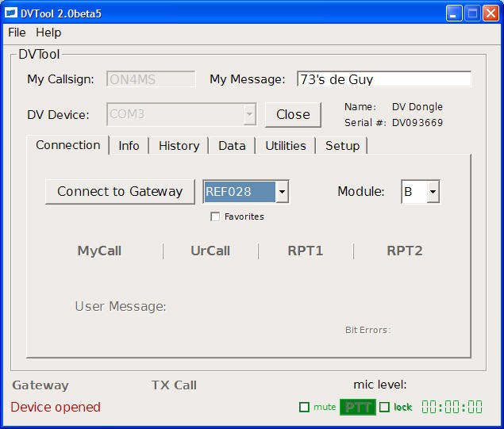Image resolution: width=504 pixels, height=429 pixels.
Task: Enable the Favorites checkbox
Action: pos(215,216)
